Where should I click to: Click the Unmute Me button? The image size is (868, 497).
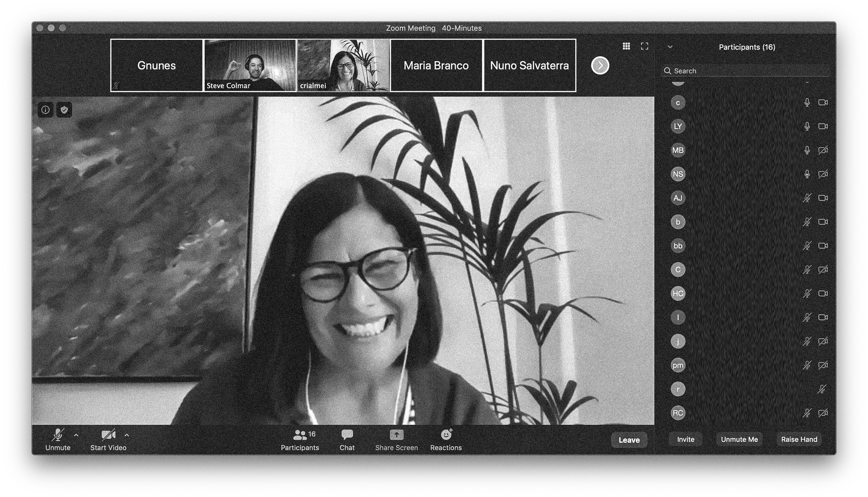(739, 439)
